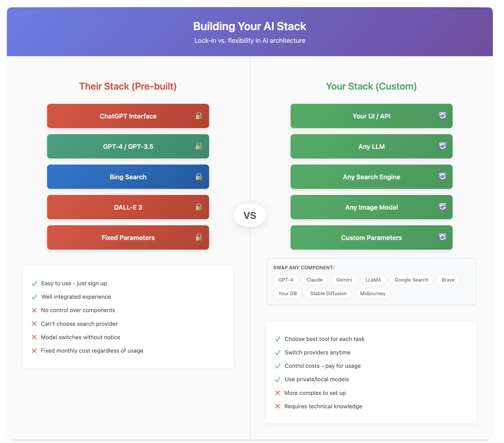Click the lock icon on Fixed Parameters
The height and width of the screenshot is (443, 504).
click(199, 237)
